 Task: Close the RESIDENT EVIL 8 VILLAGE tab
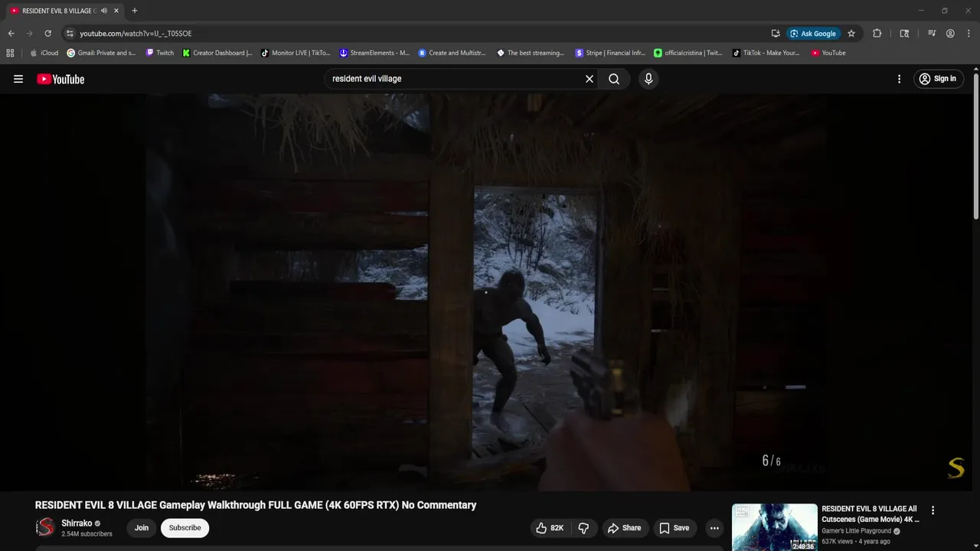click(116, 11)
